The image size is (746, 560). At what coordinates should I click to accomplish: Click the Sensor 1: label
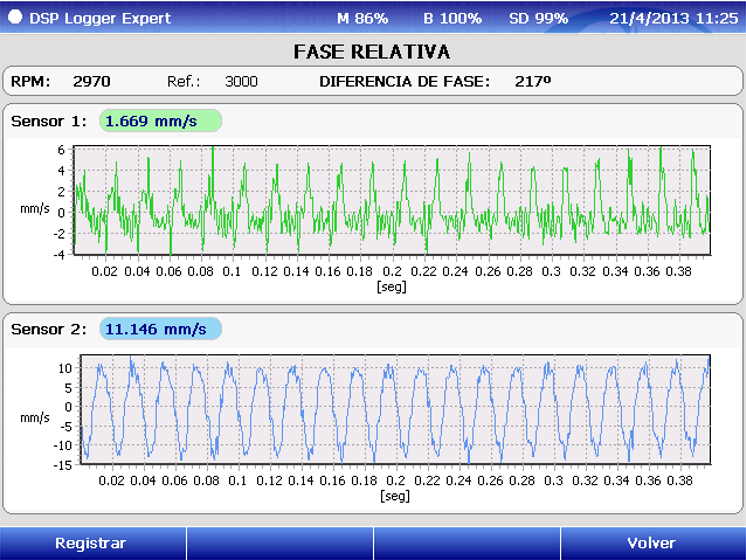(49, 121)
